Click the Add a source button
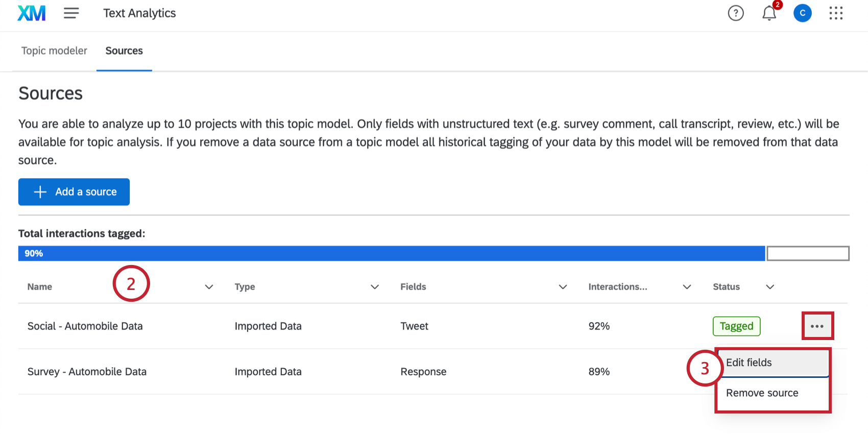The height and width of the screenshot is (434, 868). tap(74, 192)
